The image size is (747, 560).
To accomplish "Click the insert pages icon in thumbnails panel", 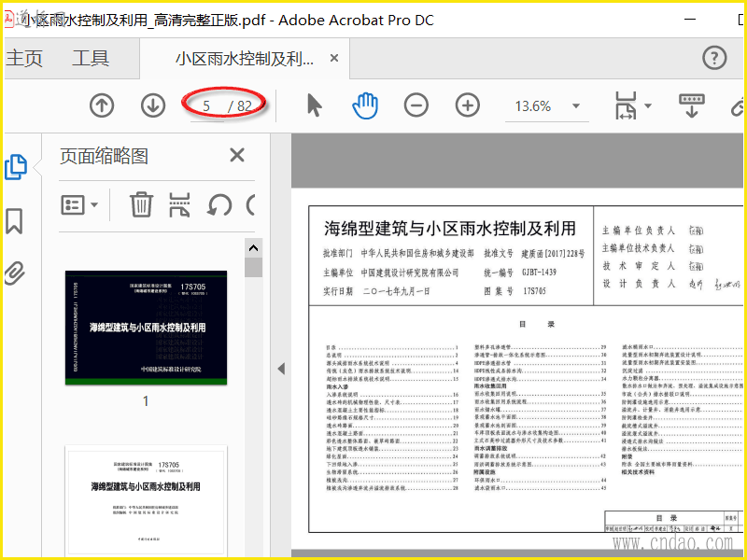I will coord(179,204).
